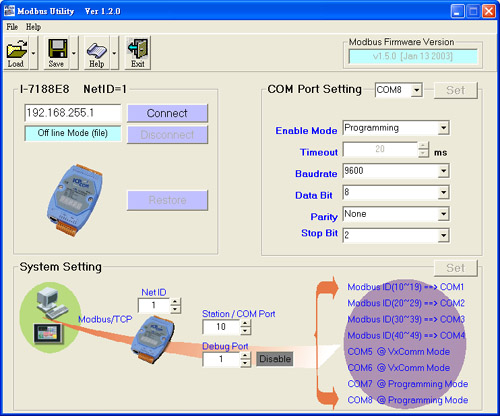
Task: Minimize the Modbus Utility window
Action: point(457,11)
